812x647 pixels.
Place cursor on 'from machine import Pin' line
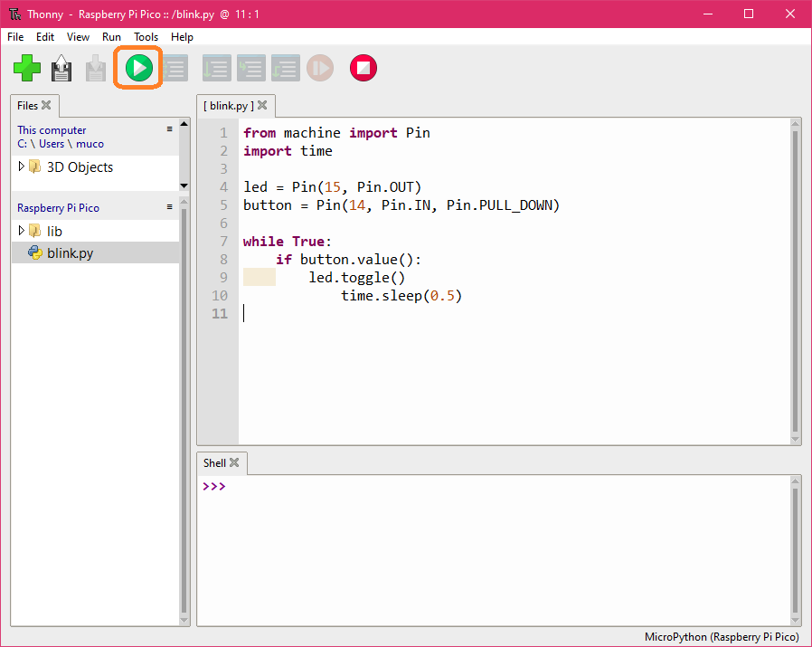(336, 133)
